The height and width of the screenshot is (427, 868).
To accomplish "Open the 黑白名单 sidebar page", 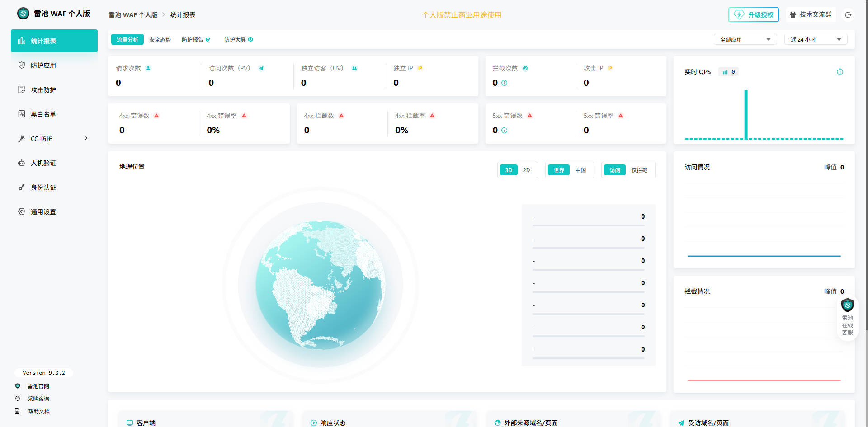I will [x=54, y=114].
